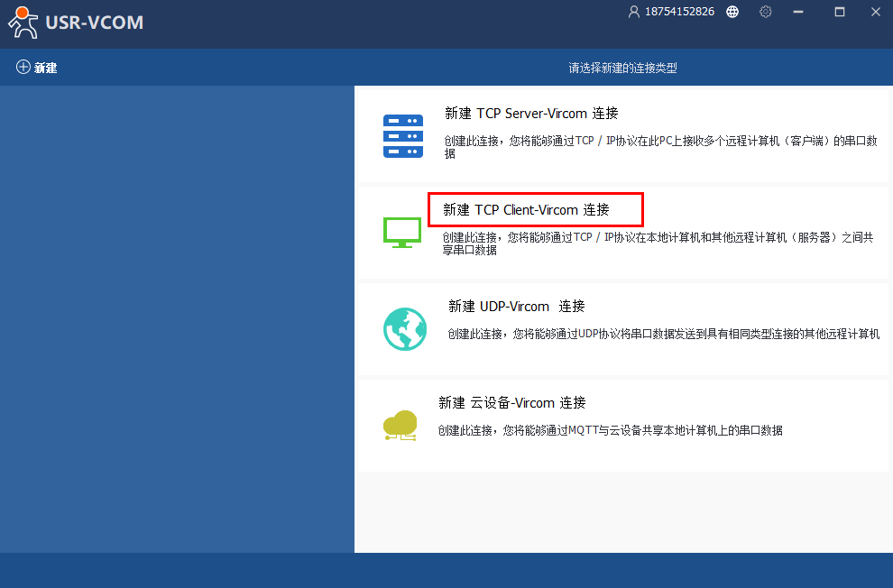Choose 新建 UDP-Vircom 连接 title
This screenshot has height=588, width=893.
(x=516, y=307)
